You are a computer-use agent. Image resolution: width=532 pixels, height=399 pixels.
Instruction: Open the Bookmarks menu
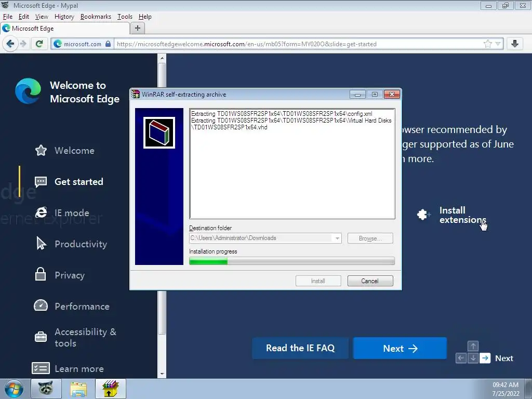(x=96, y=17)
